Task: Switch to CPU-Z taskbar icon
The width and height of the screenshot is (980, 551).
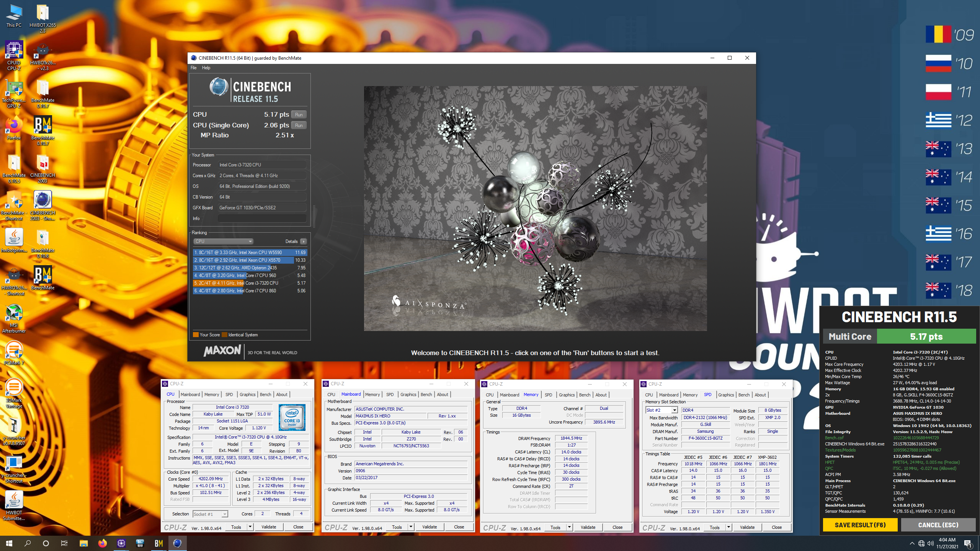Action: (x=121, y=543)
